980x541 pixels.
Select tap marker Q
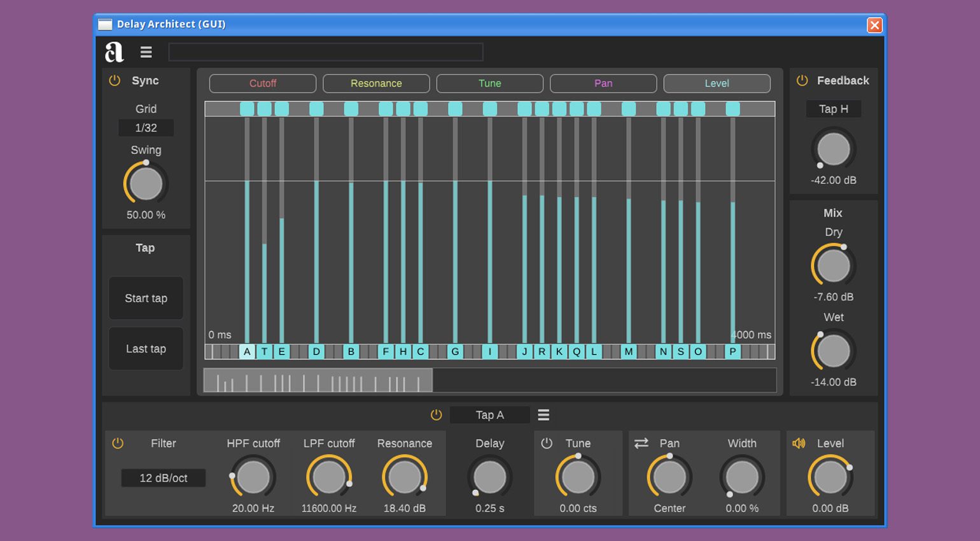point(577,351)
